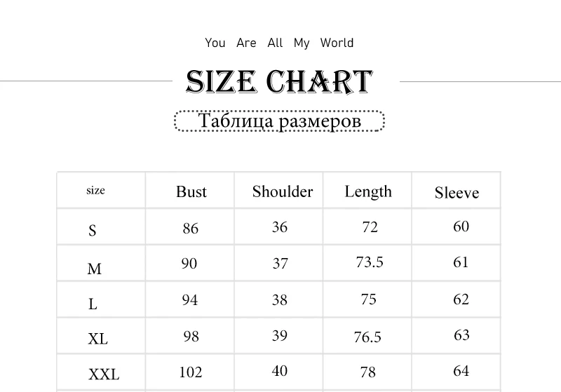Click the L size row label

click(x=93, y=304)
